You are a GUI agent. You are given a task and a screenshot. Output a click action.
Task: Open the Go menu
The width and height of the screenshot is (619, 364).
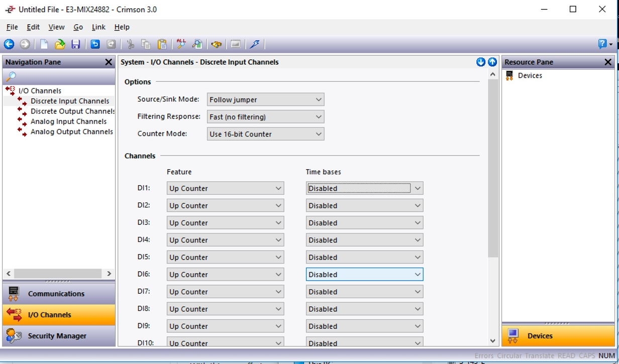78,27
